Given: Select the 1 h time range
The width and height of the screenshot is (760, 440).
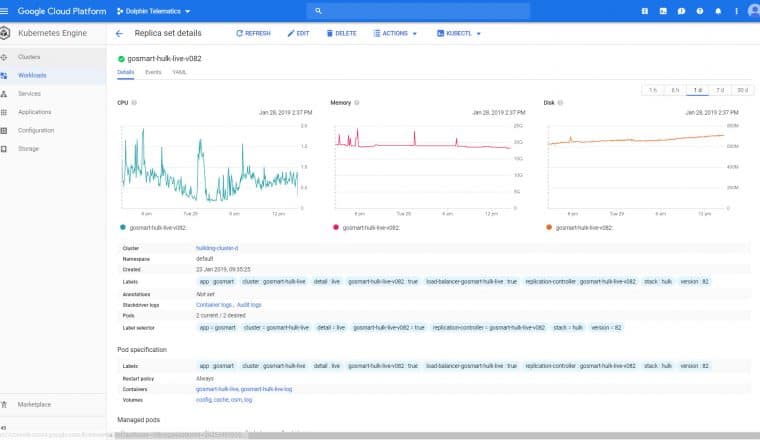Looking at the screenshot, I should point(653,90).
